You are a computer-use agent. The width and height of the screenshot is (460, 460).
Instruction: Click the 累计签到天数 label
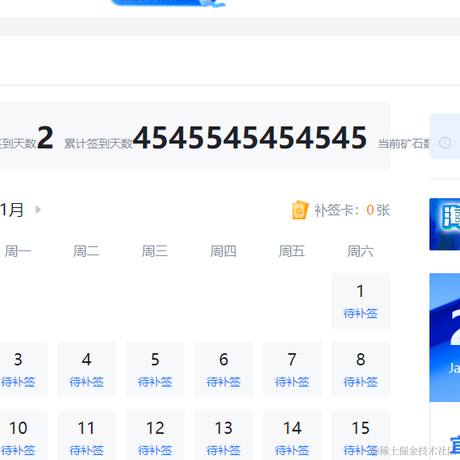tap(98, 144)
